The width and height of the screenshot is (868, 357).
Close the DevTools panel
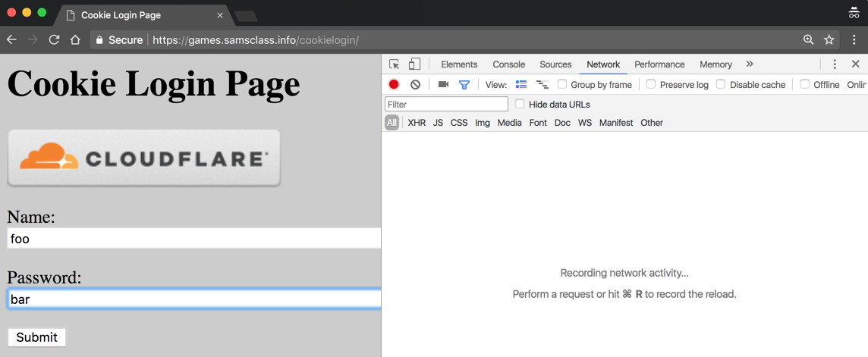click(855, 64)
